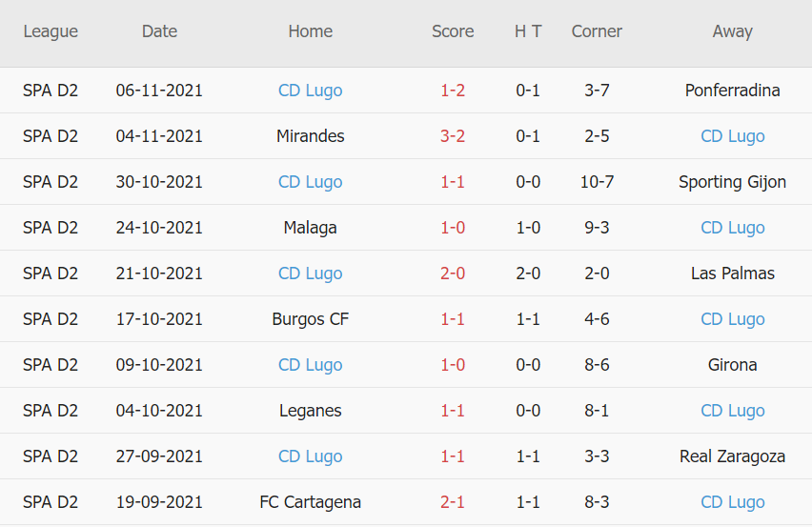Open CD Lugo link in Las Palmas row
Image resolution: width=812 pixels, height=527 pixels.
click(x=310, y=274)
